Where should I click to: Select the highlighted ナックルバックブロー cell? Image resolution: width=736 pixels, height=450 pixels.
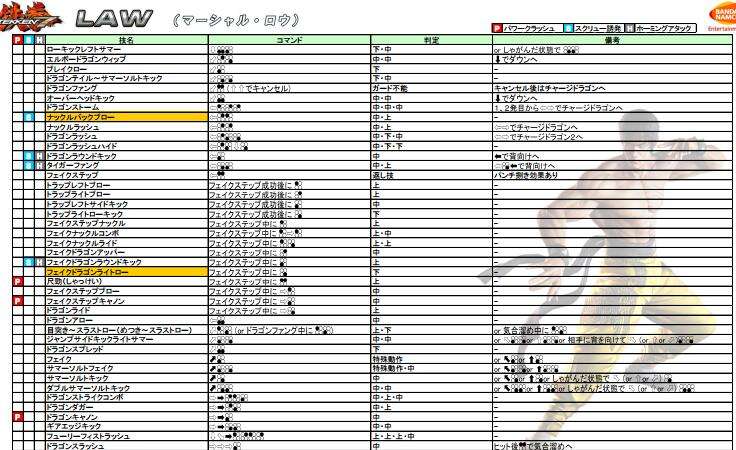(126, 117)
